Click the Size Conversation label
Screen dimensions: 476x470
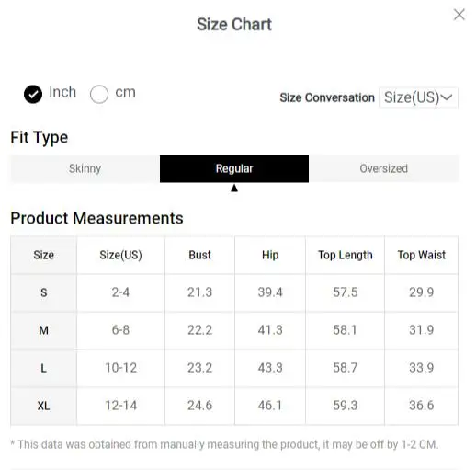[x=327, y=97]
